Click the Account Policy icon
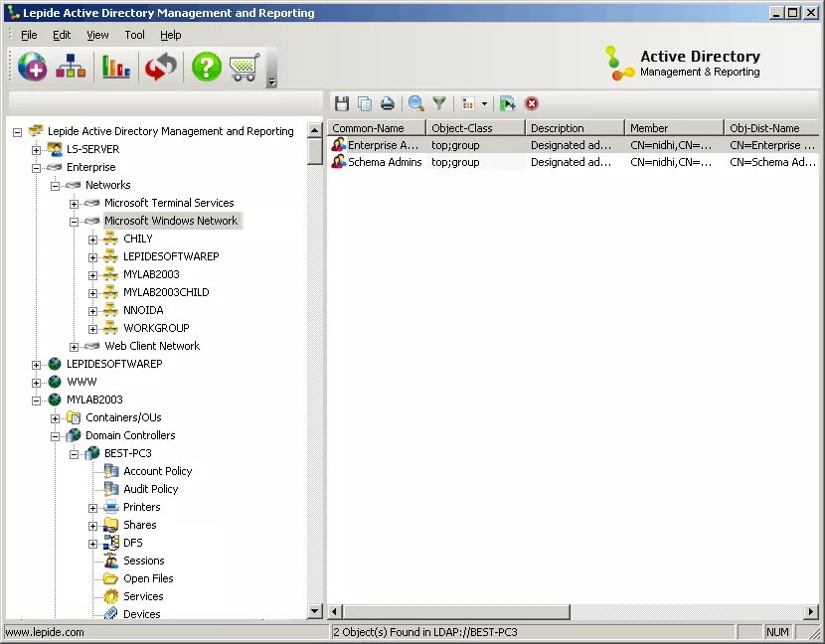Image resolution: width=825 pixels, height=644 pixels. (x=111, y=471)
